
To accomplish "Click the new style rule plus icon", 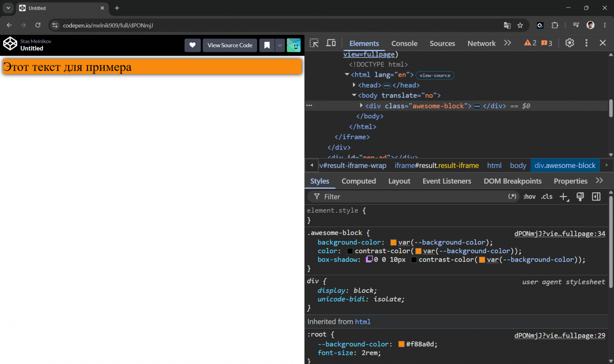I will 564,197.
